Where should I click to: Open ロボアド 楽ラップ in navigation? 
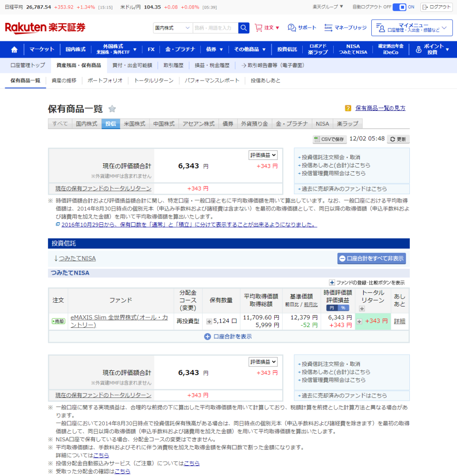click(318, 50)
